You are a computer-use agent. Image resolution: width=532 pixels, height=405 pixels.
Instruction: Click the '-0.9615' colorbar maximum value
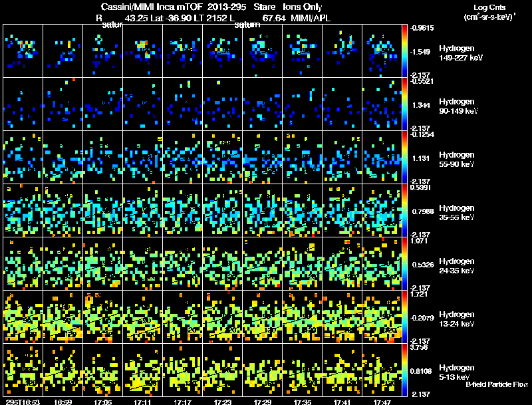click(x=422, y=28)
